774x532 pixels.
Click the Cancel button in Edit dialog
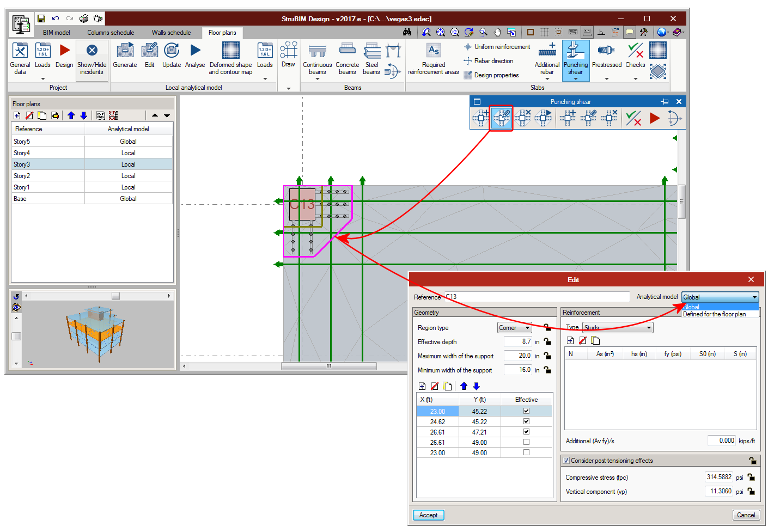[x=746, y=515]
